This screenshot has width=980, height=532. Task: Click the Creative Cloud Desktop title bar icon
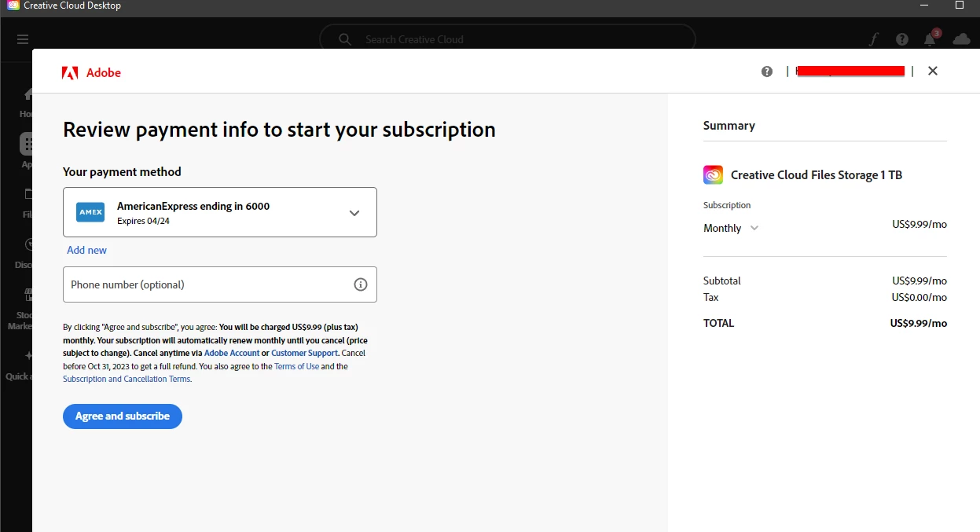13,6
